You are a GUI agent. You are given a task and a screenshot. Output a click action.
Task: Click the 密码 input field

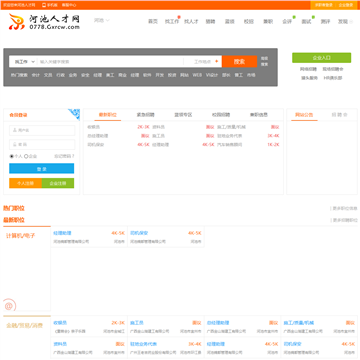[x=42, y=144]
